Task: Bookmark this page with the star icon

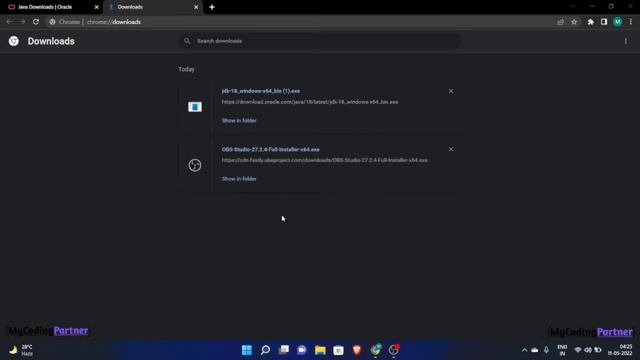Action: point(574,22)
